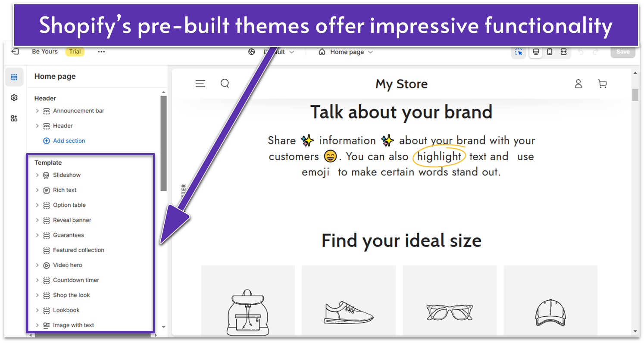The width and height of the screenshot is (644, 343).
Task: Click the Slideshow section icon
Action: point(47,175)
